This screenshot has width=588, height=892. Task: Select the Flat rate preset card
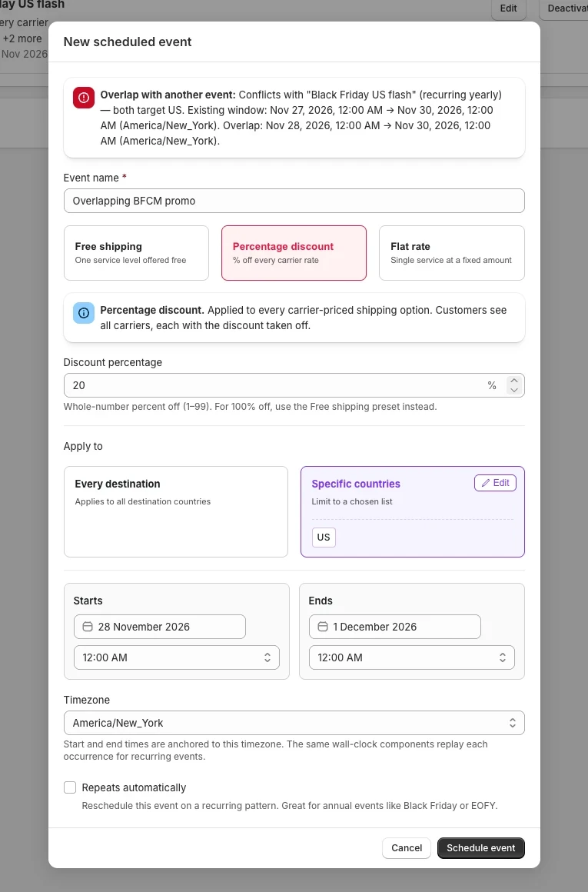451,253
